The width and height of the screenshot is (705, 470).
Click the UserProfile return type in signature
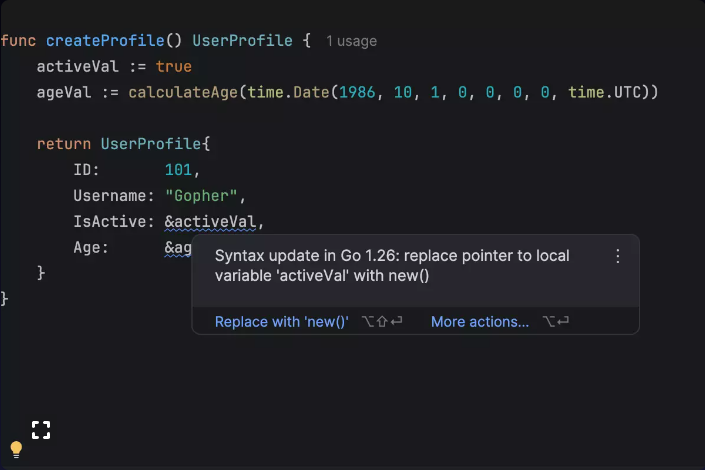[242, 40]
